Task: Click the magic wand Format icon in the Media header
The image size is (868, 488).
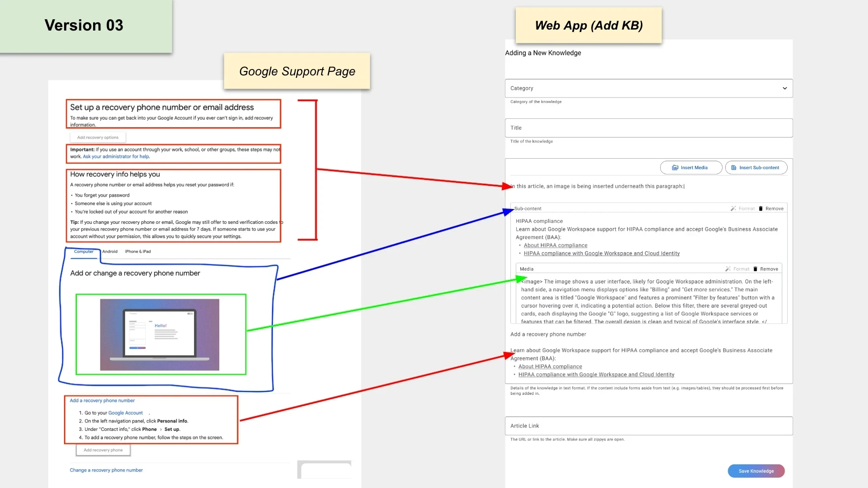Action: 728,269
